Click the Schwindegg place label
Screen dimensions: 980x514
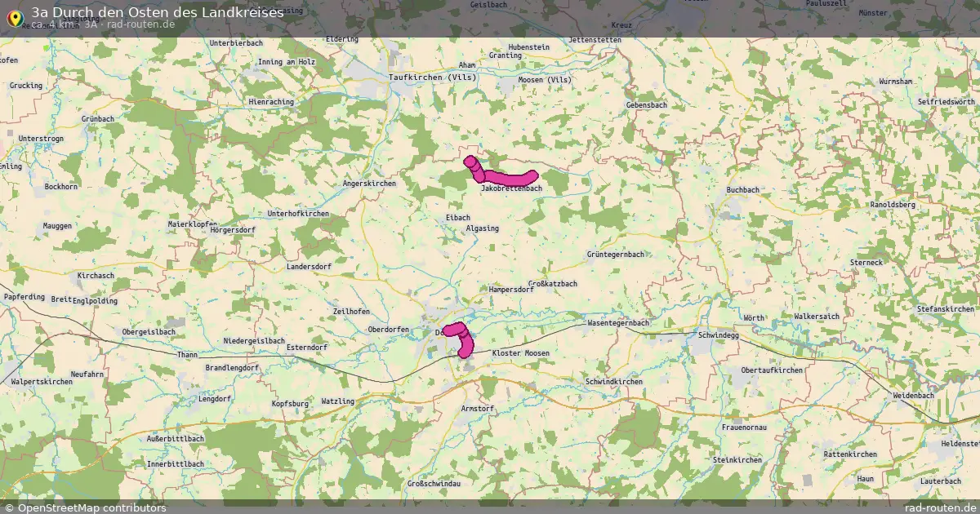click(x=719, y=335)
